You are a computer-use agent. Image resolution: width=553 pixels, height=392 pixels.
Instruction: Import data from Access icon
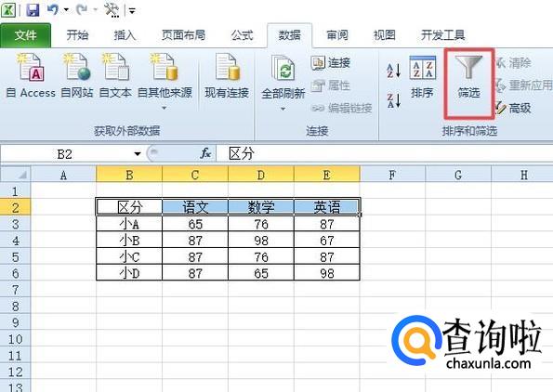click(31, 67)
